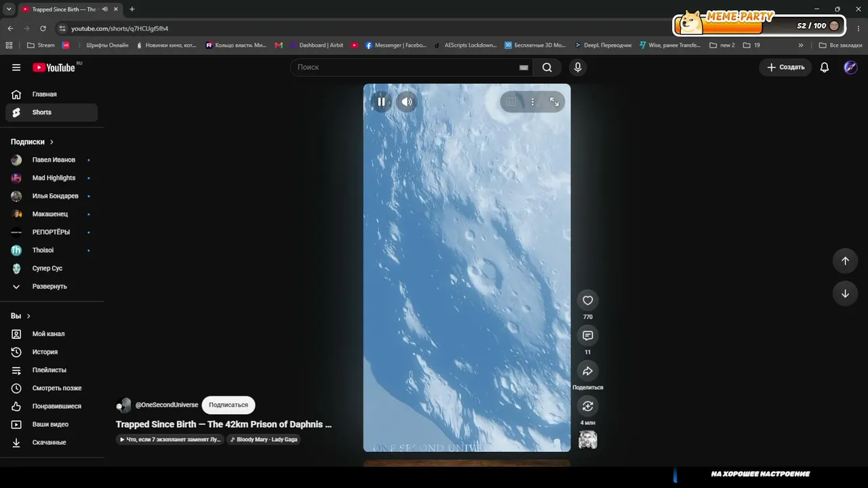Open Павел Иванов subscription channel
868x488 pixels.
52,160
